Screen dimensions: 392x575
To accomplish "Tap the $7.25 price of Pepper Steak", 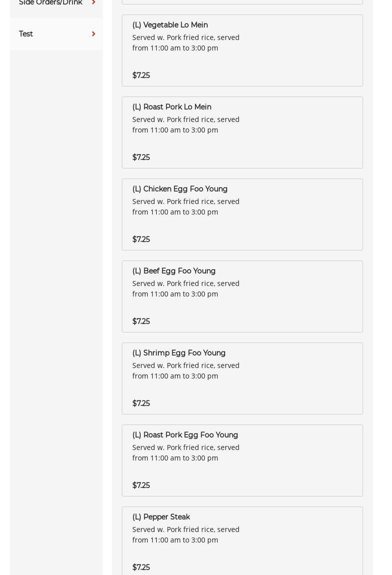I will [x=141, y=567].
